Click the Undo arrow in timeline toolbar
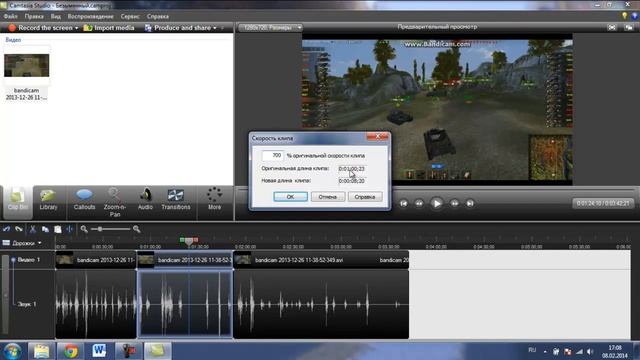640x360 pixels. [6, 229]
